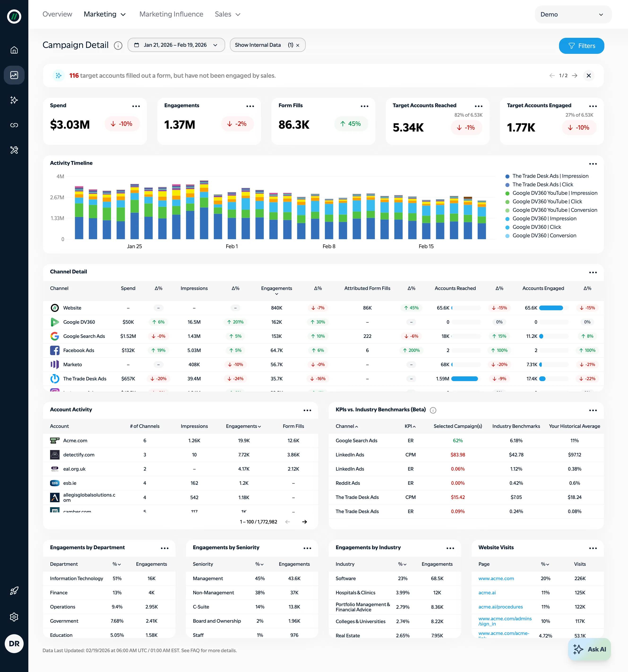
Task: Open the AI sparkles icon in sidebar
Action: coord(14,100)
